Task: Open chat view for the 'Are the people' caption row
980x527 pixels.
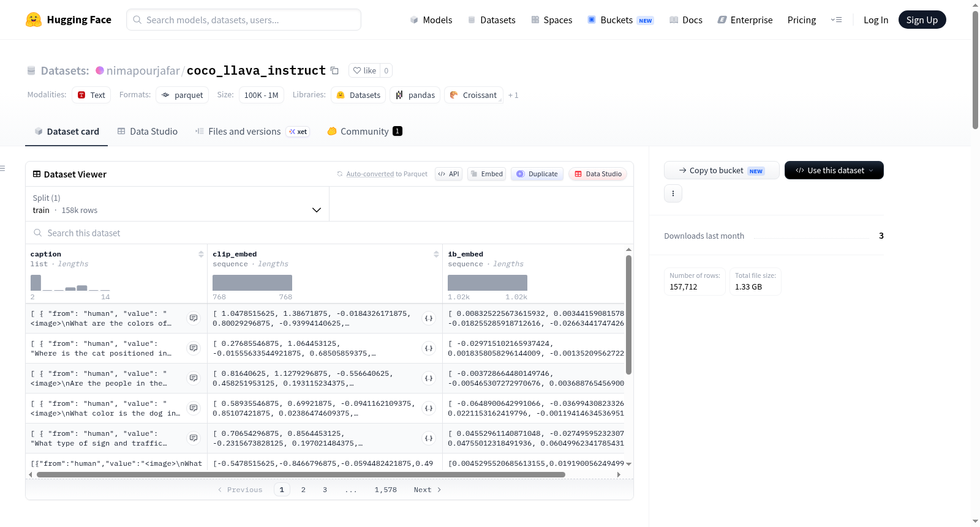Action: [x=194, y=378]
